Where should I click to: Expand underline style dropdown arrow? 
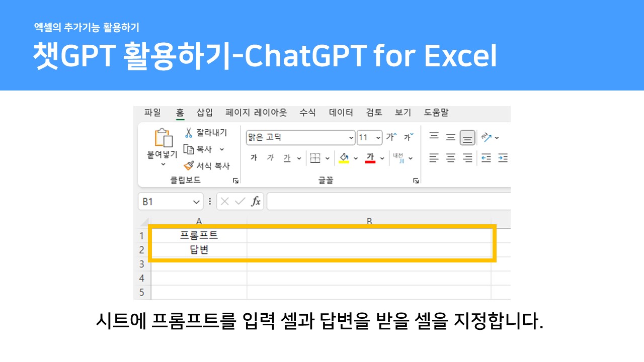298,158
